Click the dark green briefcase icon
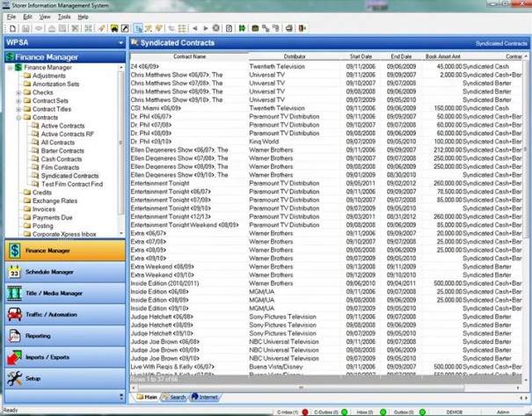The height and width of the screenshot is (416, 532). pos(255,28)
